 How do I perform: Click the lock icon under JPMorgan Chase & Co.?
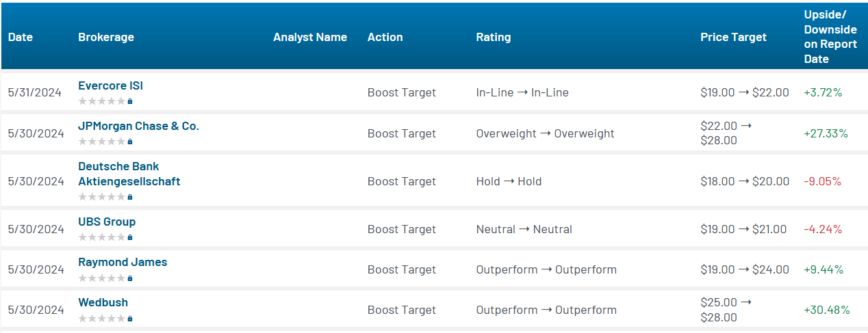pyautogui.click(x=130, y=142)
